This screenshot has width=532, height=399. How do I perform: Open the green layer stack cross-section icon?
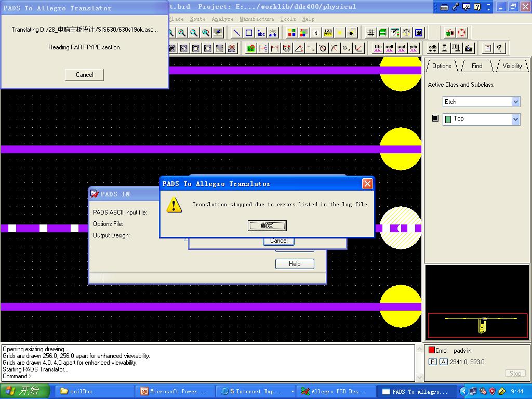(382, 33)
